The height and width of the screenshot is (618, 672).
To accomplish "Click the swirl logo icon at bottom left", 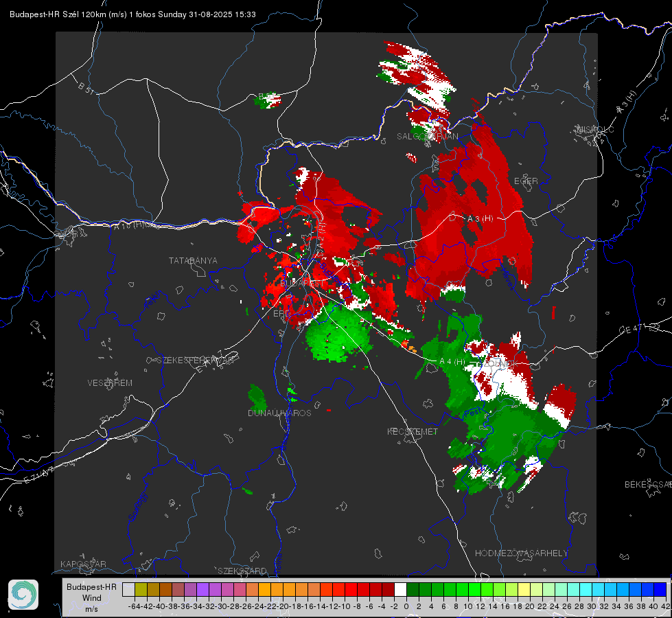I will (x=23, y=595).
